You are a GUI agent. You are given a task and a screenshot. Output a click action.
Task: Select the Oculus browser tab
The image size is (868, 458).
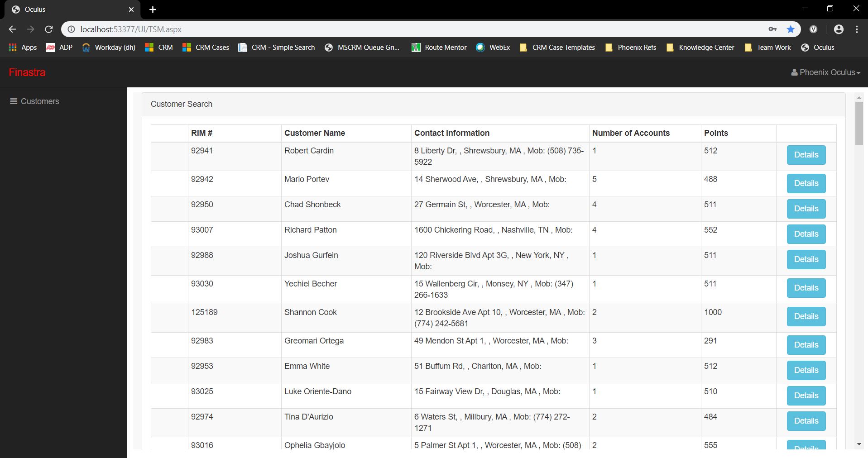click(72, 10)
